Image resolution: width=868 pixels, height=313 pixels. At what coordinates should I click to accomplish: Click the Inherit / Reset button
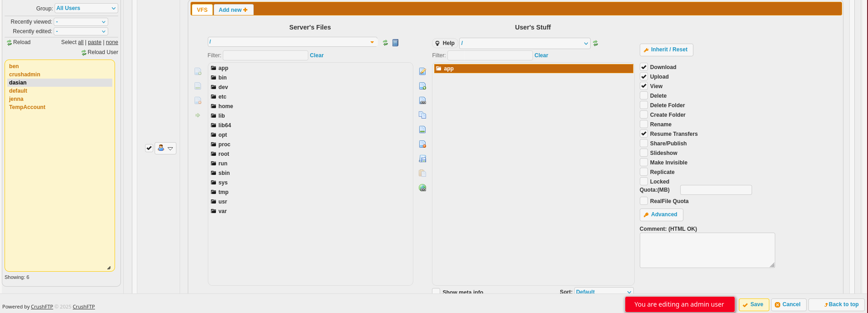click(x=666, y=50)
